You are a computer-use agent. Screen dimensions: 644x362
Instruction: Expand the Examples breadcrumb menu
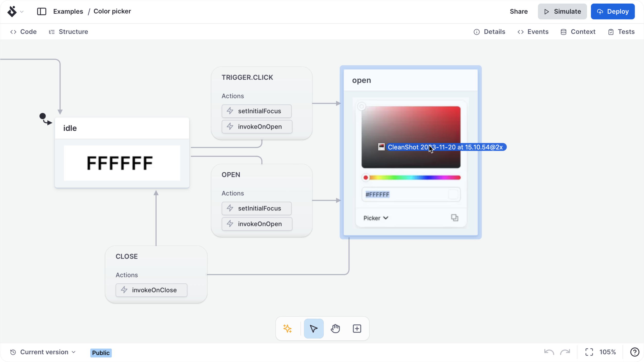68,11
